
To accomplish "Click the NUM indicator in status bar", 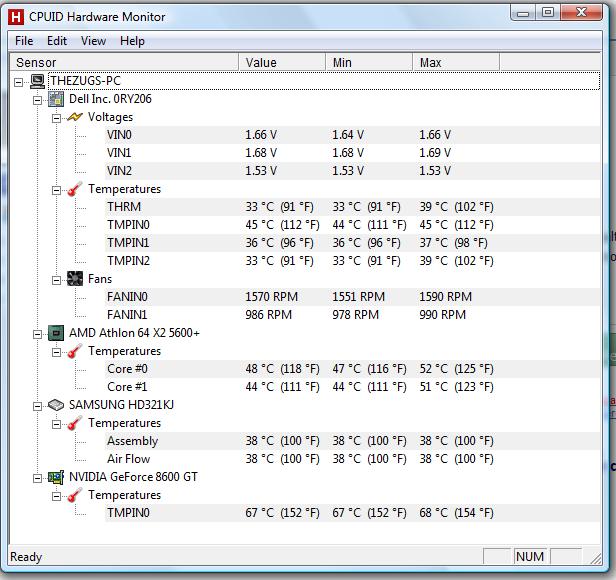I will (x=530, y=556).
